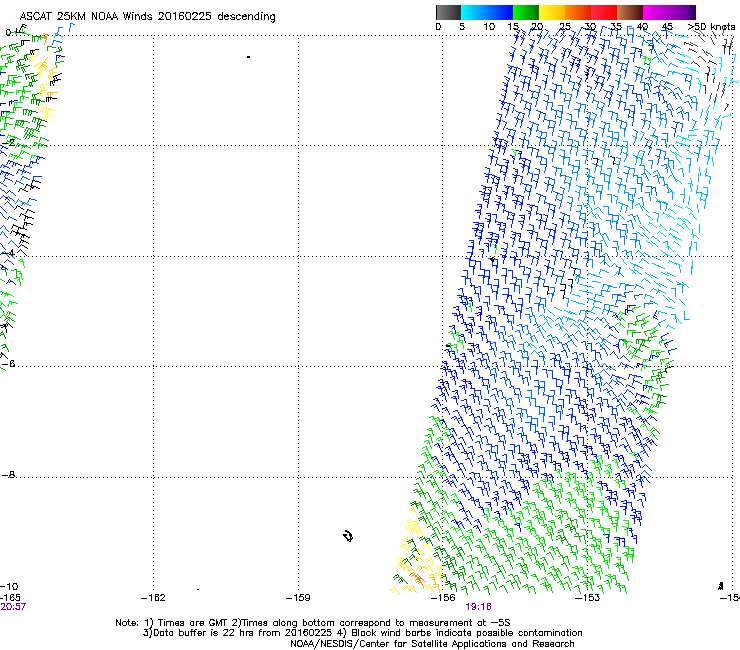Click the purple 45-50 knots legend swatch
The height and width of the screenshot is (650, 740).
[x=682, y=12]
